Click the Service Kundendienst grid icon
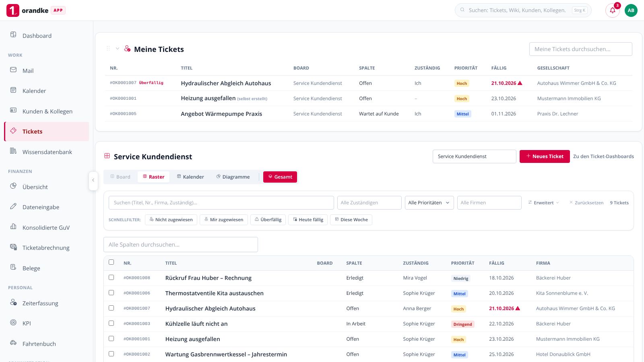Screen dimensions: 644x362 coord(107,156)
